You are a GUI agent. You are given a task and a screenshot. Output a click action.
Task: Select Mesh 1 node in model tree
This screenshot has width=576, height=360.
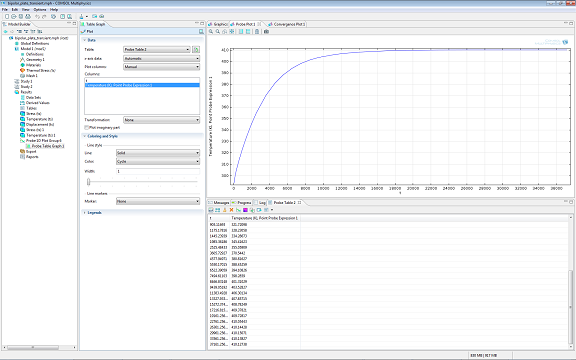pyautogui.click(x=29, y=76)
